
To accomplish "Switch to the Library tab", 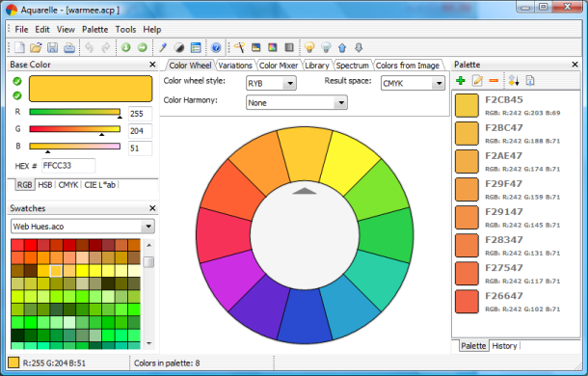I will [317, 66].
